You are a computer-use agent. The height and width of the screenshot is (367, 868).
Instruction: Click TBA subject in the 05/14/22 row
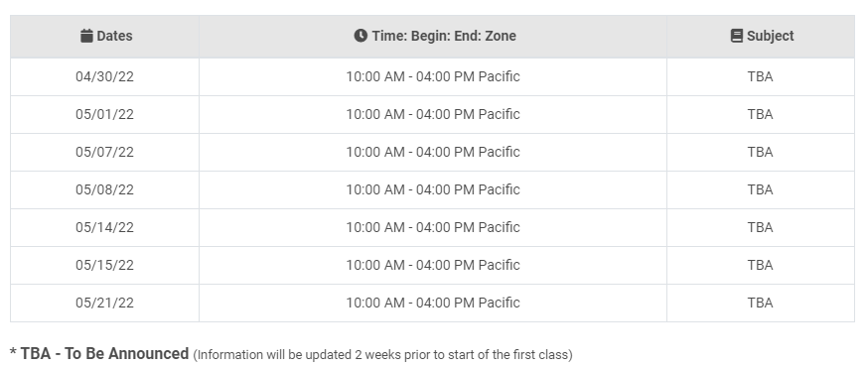pyautogui.click(x=761, y=227)
